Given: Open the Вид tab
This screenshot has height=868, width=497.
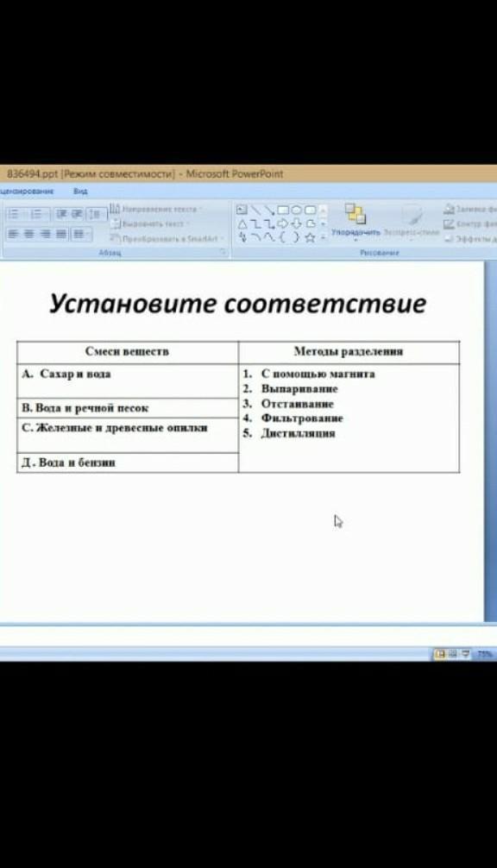Looking at the screenshot, I should pyautogui.click(x=80, y=191).
